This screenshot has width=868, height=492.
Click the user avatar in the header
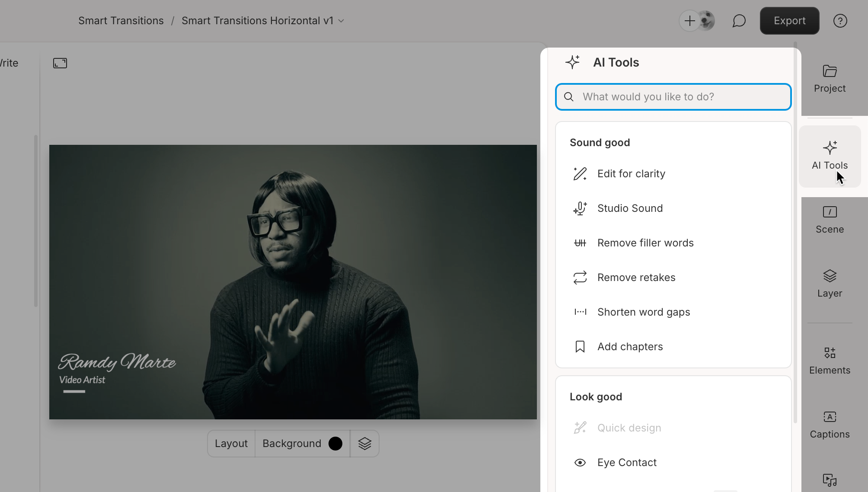click(x=706, y=21)
